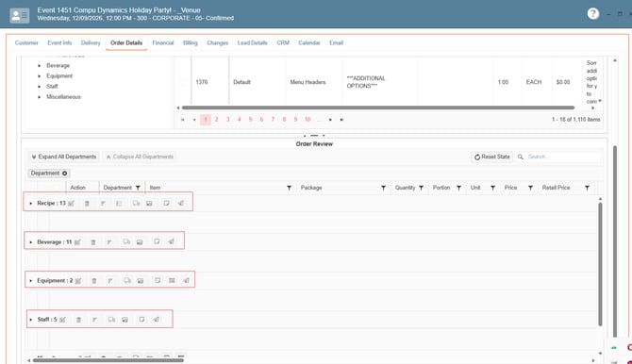Click the truck icon in the Staff row
Screen dimensions: 632x364
[x=111, y=320]
